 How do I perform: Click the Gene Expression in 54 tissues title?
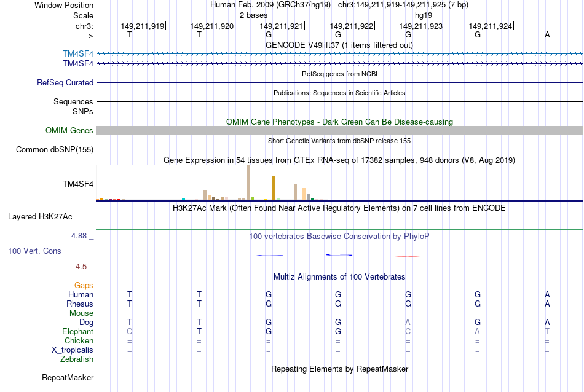pos(339,160)
